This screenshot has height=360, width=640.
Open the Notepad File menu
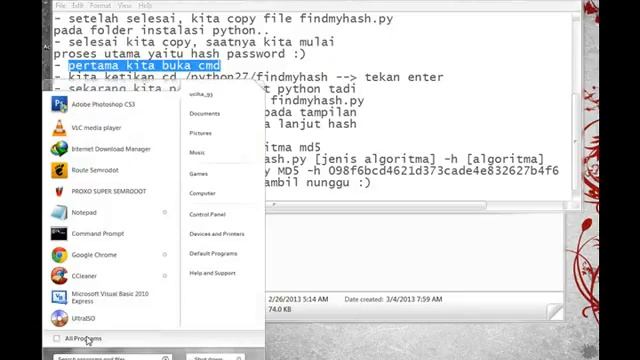[x=60, y=6]
